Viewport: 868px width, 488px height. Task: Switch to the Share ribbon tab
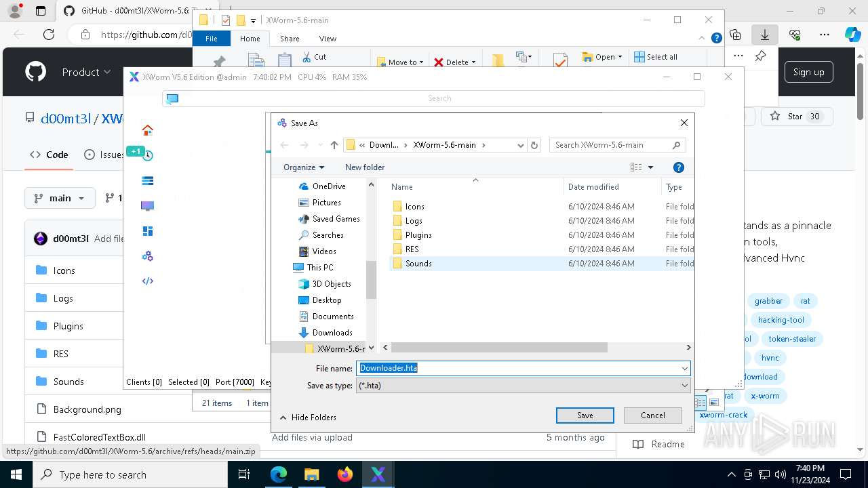point(290,39)
